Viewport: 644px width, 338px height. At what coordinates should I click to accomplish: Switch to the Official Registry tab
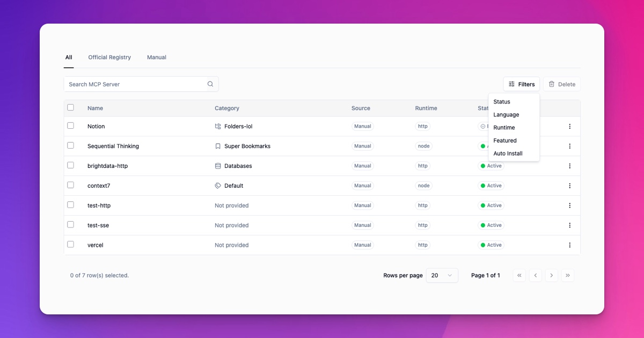(x=109, y=57)
